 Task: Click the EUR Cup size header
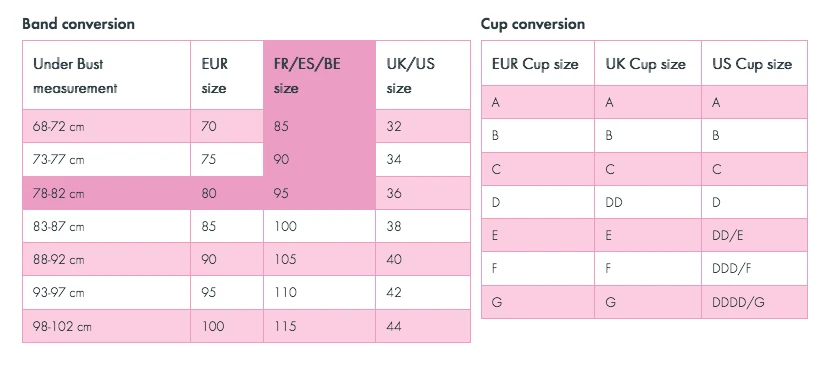point(538,63)
